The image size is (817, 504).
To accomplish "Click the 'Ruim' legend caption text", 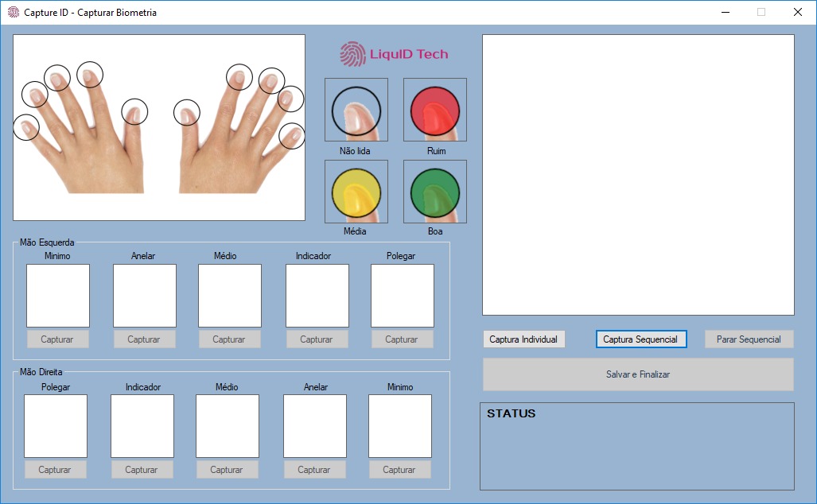I will pos(437,151).
